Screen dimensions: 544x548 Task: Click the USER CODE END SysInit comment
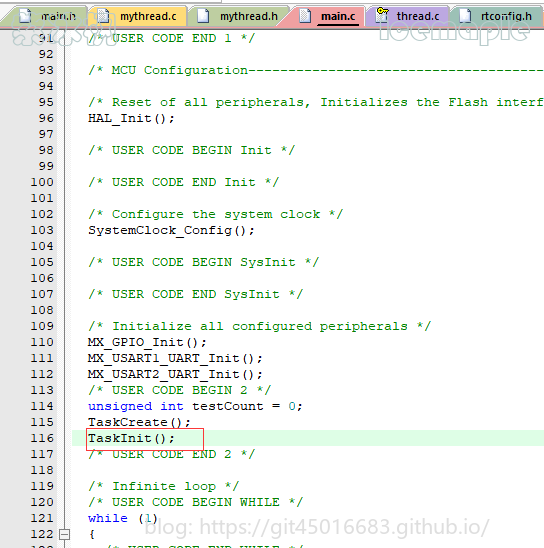(195, 294)
